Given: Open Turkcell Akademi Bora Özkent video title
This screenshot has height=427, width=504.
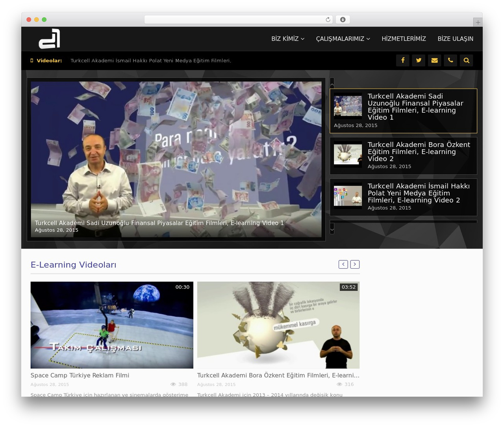Looking at the screenshot, I should 278,375.
